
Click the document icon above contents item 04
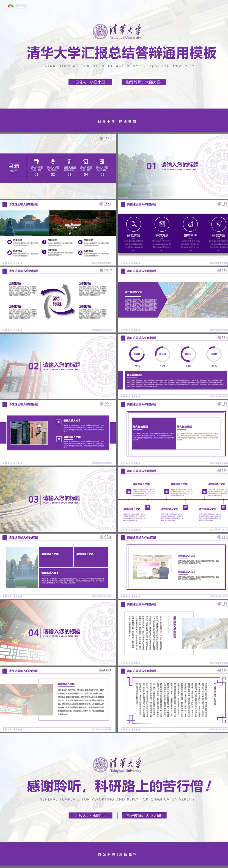point(86,161)
